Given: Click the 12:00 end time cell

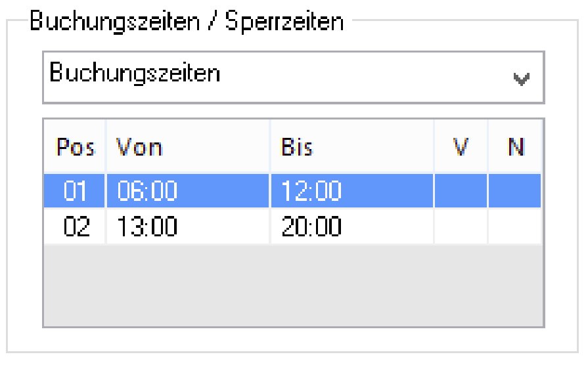Looking at the screenshot, I should (311, 191).
